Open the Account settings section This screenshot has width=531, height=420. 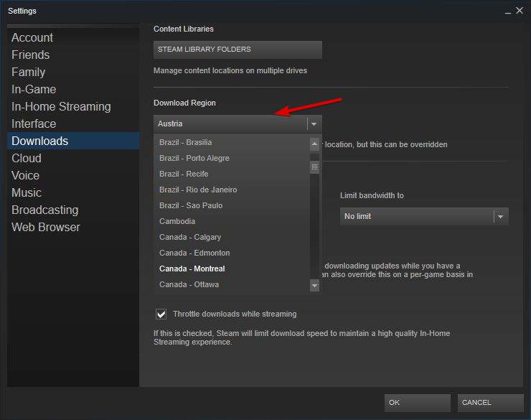(72, 37)
